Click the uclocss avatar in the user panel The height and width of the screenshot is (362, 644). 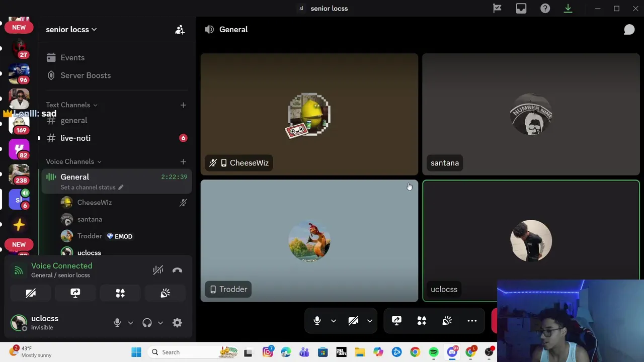19,323
